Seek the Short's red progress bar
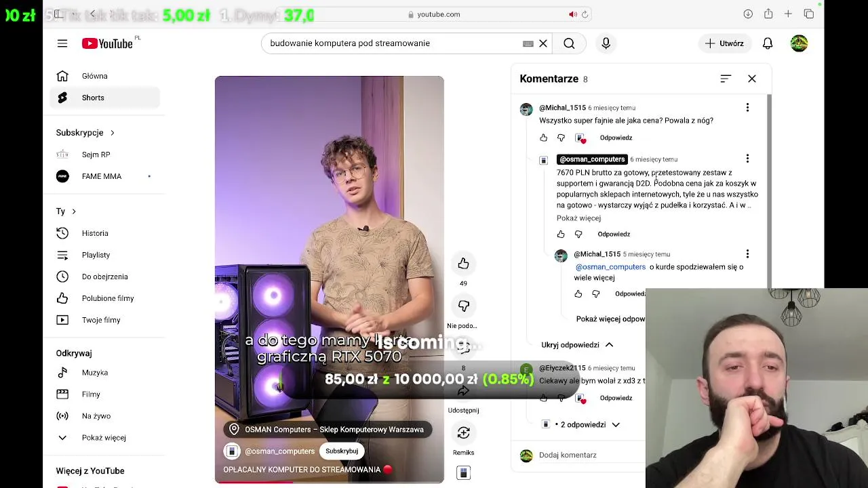Viewport: 868px width, 488px height. pos(330,482)
